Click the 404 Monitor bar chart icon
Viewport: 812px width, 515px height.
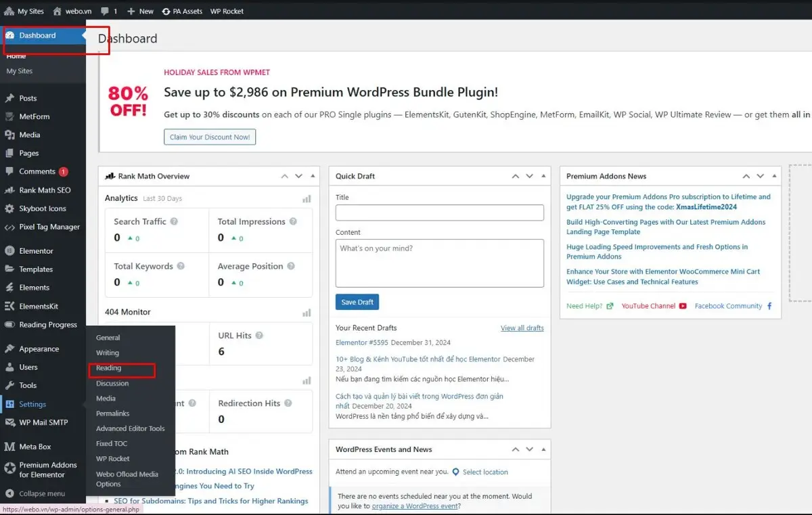click(x=307, y=312)
